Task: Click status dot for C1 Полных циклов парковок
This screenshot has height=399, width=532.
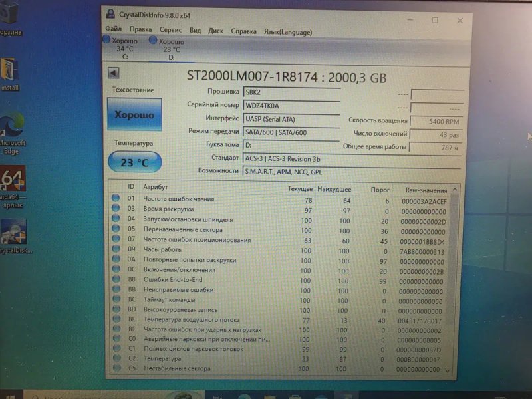Action: point(117,348)
